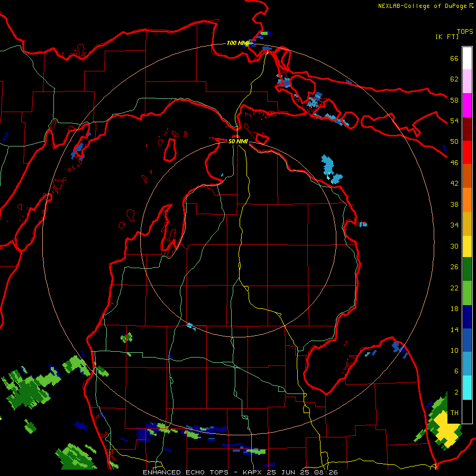Click the 58 legend value
Viewport: 476px width, 476px height.
click(454, 100)
